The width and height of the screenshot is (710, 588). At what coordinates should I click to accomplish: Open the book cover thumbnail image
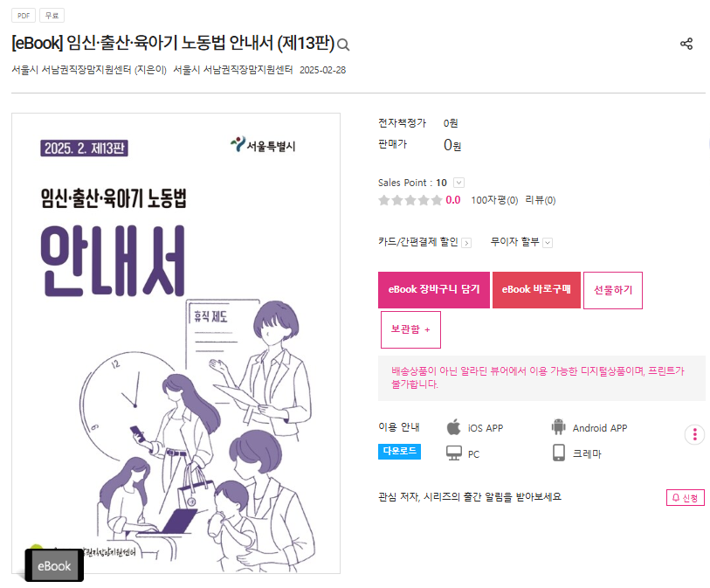176,343
